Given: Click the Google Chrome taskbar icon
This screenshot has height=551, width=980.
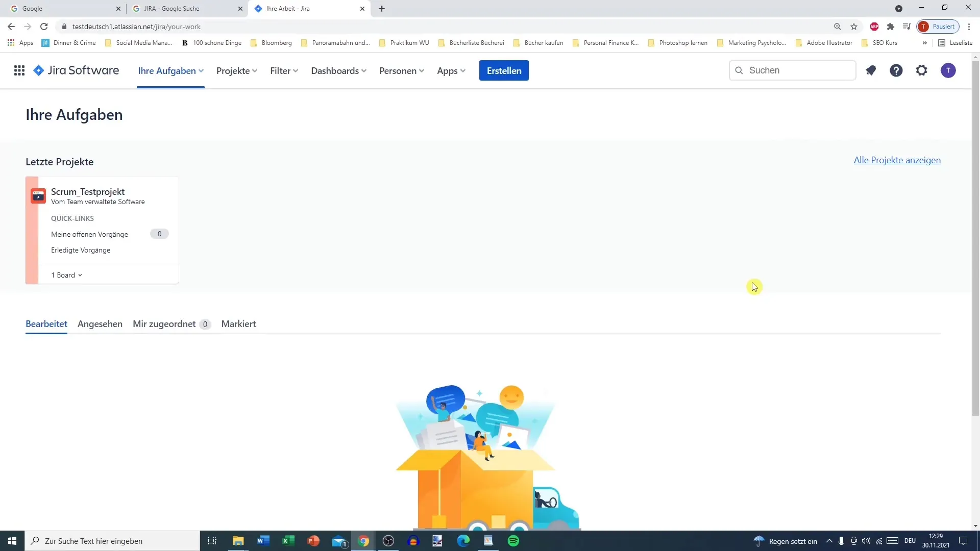Looking at the screenshot, I should (364, 541).
